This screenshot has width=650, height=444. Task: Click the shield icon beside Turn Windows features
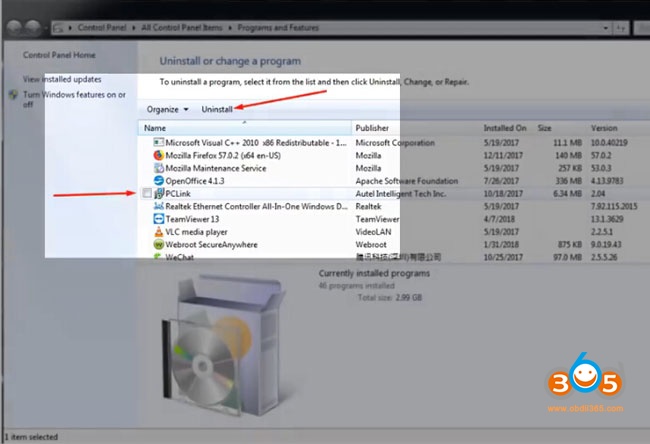click(13, 95)
